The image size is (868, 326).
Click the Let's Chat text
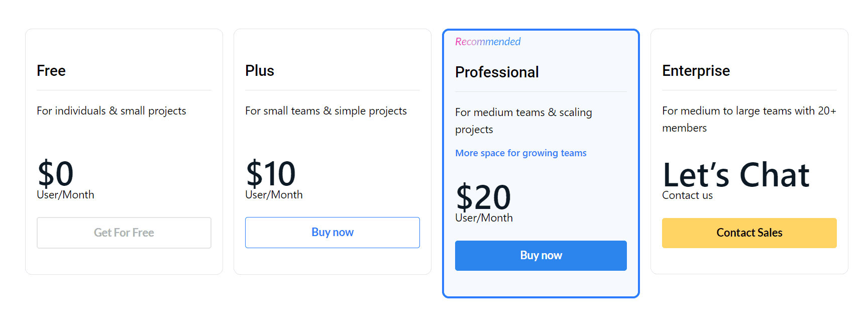pyautogui.click(x=736, y=175)
